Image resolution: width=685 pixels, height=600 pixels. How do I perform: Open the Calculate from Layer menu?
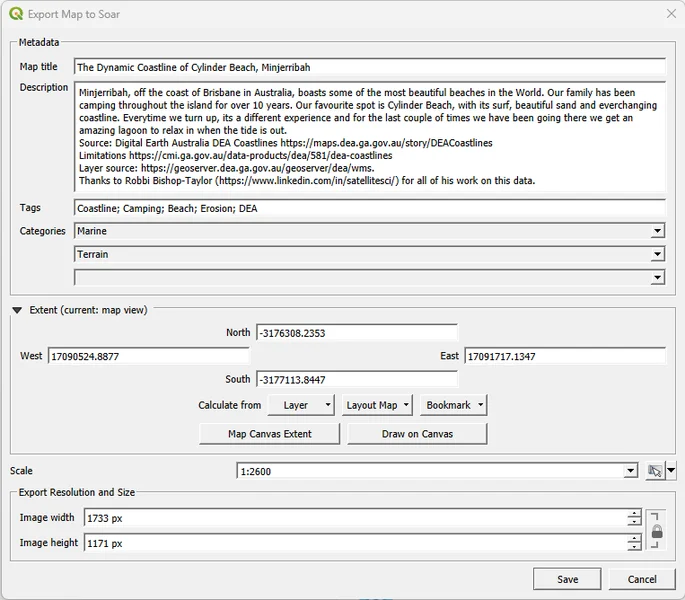(301, 405)
